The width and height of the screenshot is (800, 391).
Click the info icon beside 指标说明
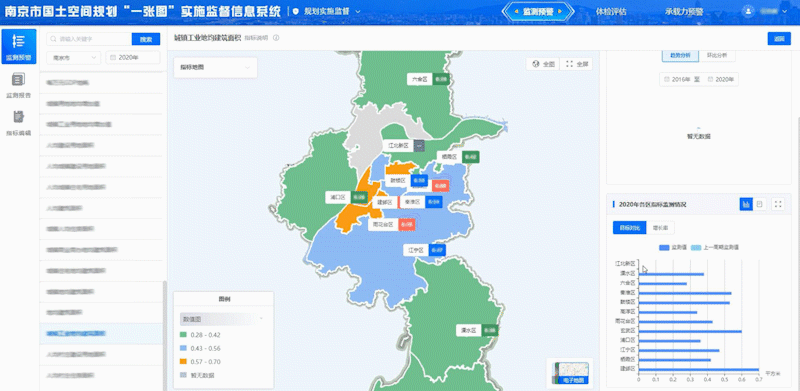pos(276,38)
